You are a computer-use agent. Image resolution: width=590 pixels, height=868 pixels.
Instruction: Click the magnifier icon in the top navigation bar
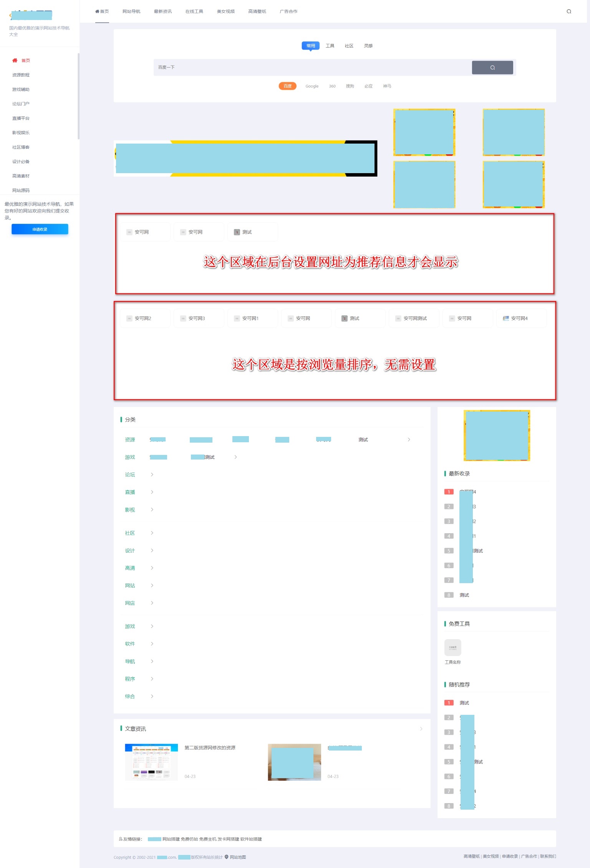coord(569,12)
